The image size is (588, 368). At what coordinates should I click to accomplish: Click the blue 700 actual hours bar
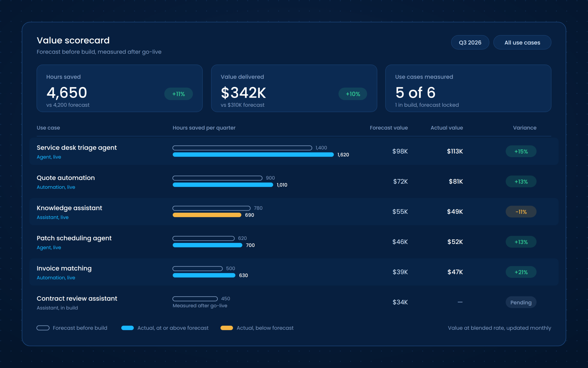[x=207, y=245]
